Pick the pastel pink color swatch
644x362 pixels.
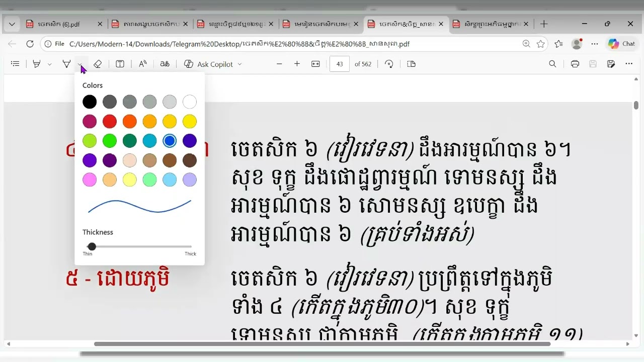click(x=90, y=179)
